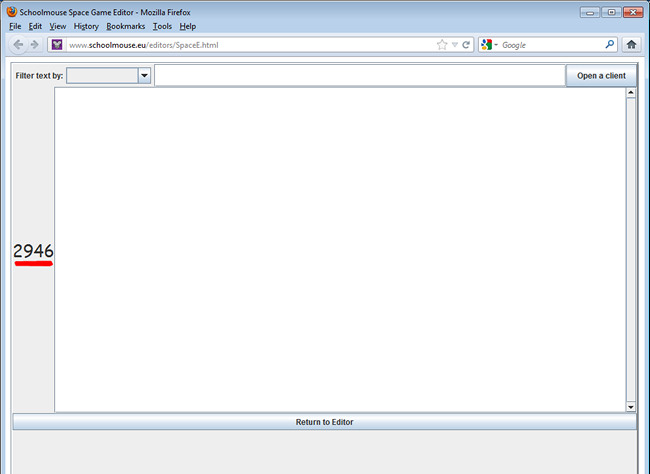Image resolution: width=650 pixels, height=474 pixels.
Task: Open the History menu
Action: pyautogui.click(x=86, y=26)
